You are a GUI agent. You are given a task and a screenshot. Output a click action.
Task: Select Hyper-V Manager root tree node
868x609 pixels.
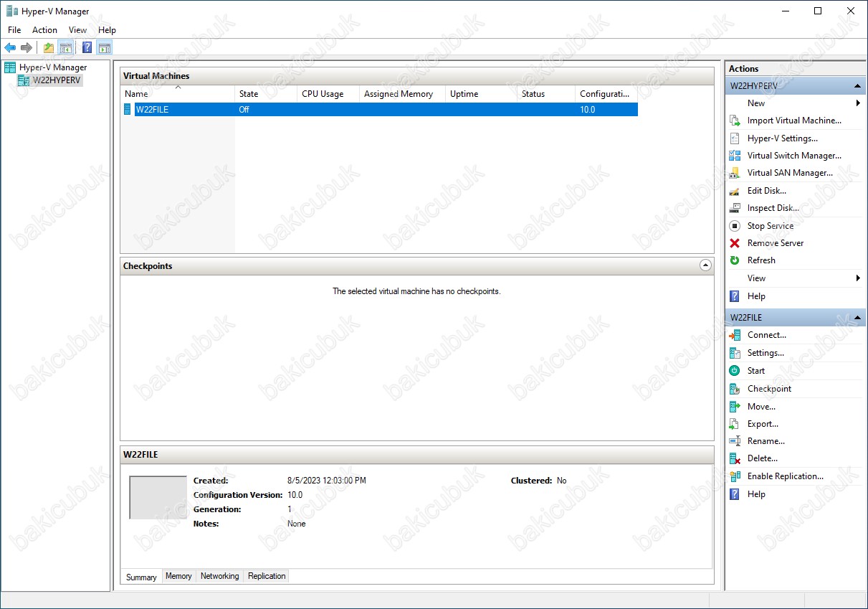pyautogui.click(x=52, y=67)
